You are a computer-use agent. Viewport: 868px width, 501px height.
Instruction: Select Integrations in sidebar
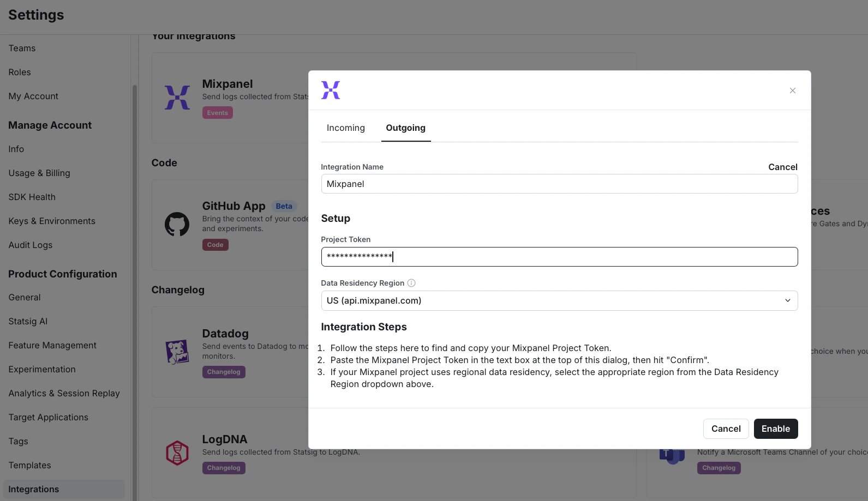[x=64, y=489]
